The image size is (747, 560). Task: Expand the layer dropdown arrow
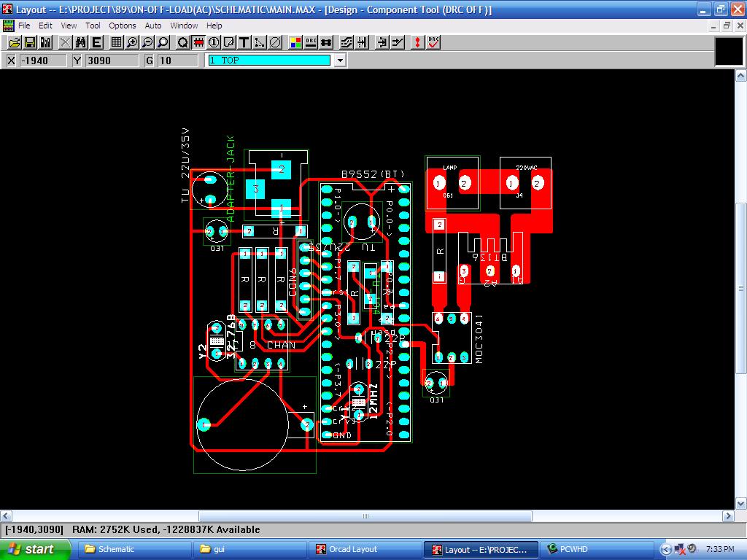pos(340,61)
